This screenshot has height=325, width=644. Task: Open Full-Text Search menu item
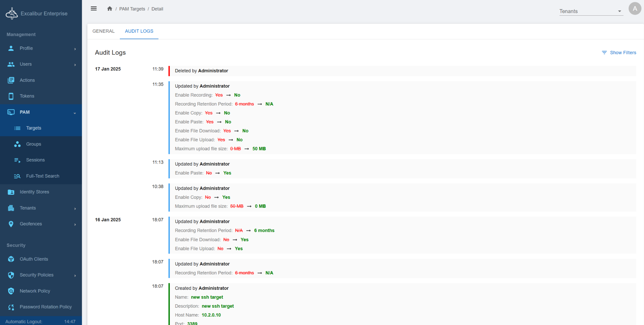[41, 176]
